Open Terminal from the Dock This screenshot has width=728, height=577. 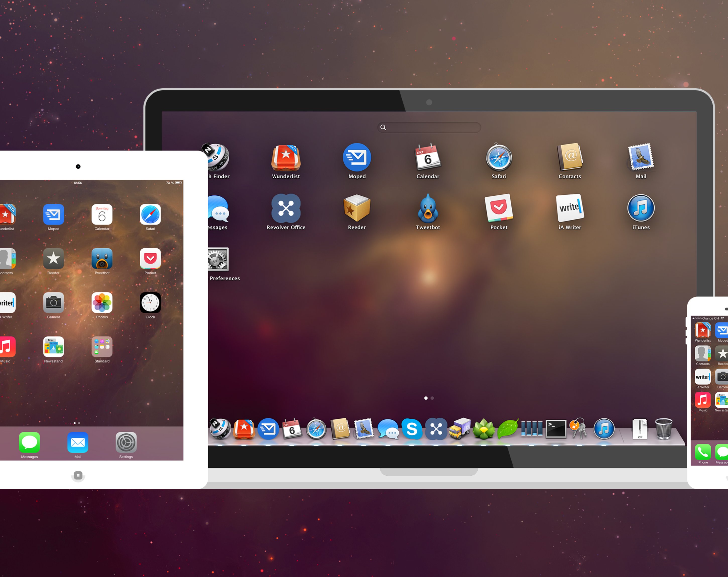point(556,429)
